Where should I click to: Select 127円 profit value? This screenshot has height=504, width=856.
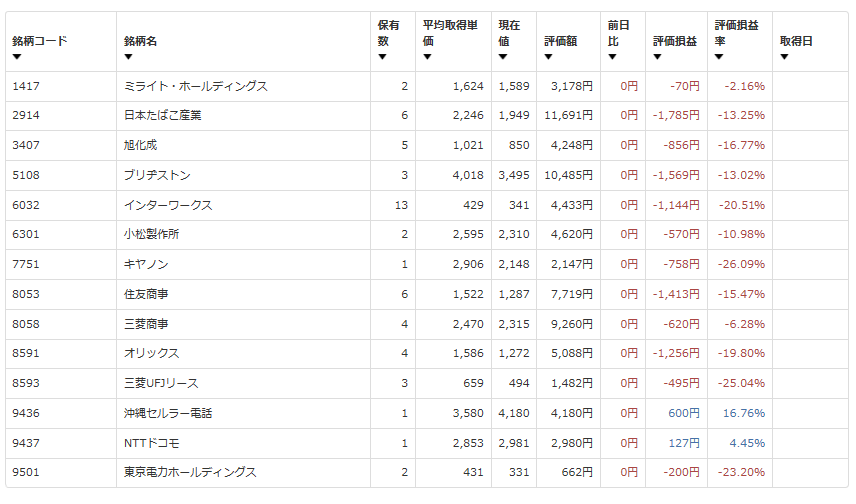click(683, 443)
